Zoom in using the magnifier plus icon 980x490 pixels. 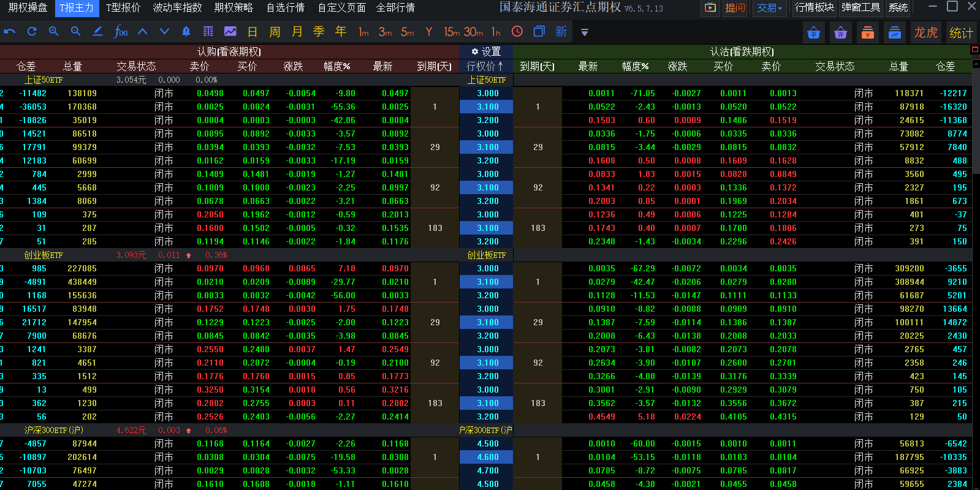(54, 31)
